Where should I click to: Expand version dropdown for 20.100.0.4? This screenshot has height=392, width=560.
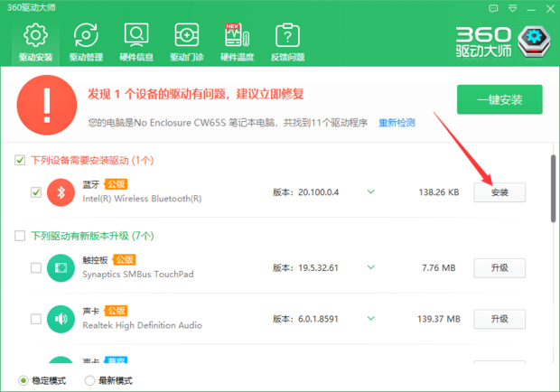tap(371, 191)
